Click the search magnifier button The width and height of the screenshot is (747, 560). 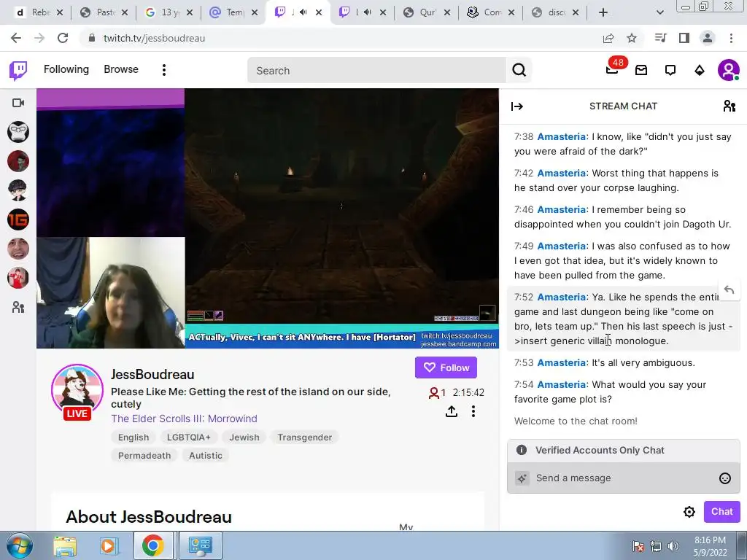tap(519, 71)
